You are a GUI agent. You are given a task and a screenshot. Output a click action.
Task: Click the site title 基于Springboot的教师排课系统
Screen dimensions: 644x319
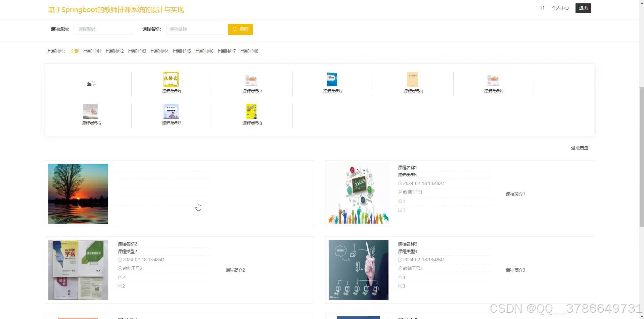[x=116, y=10]
